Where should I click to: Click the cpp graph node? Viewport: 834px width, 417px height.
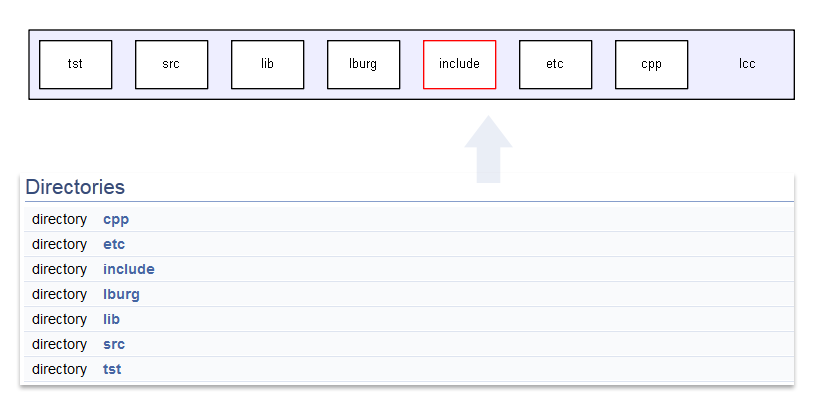[x=651, y=64]
